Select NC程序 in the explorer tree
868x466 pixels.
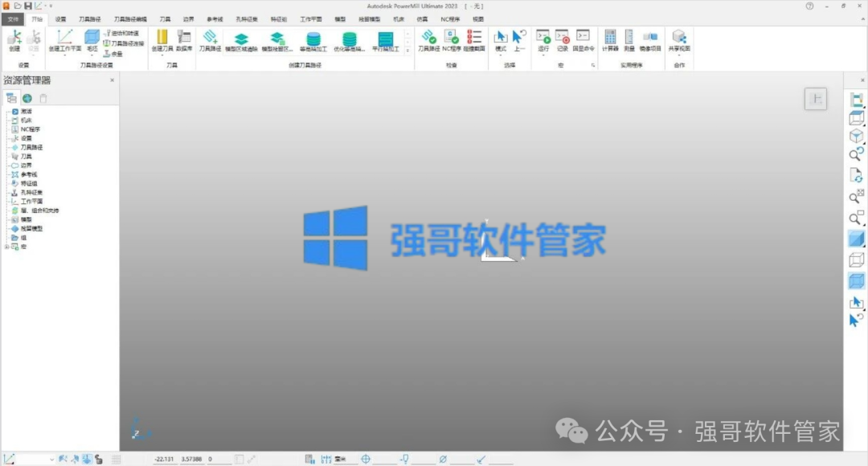tap(31, 129)
